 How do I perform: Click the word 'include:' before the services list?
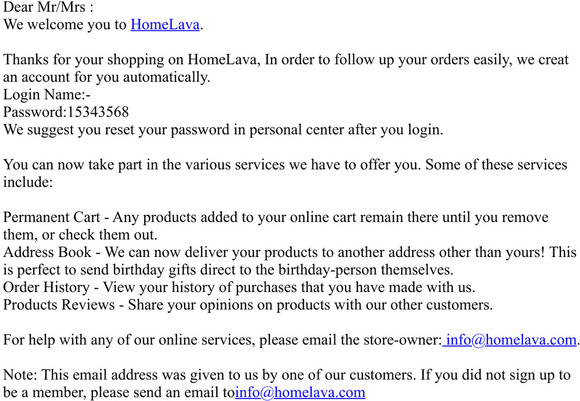(x=28, y=182)
